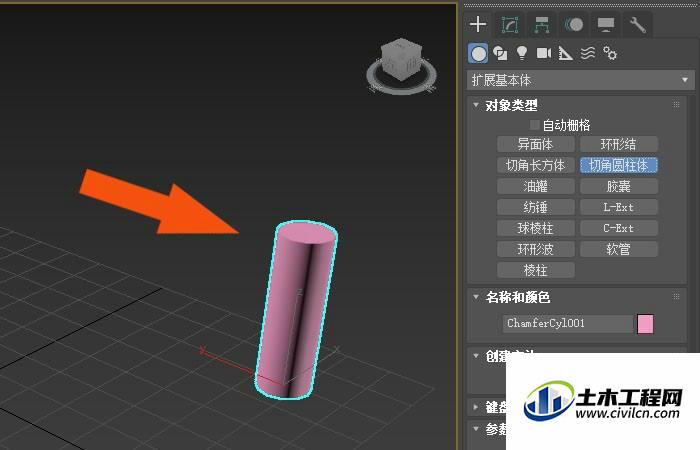Enable the 自动栅格 checkbox
The height and width of the screenshot is (450, 700).
534,125
